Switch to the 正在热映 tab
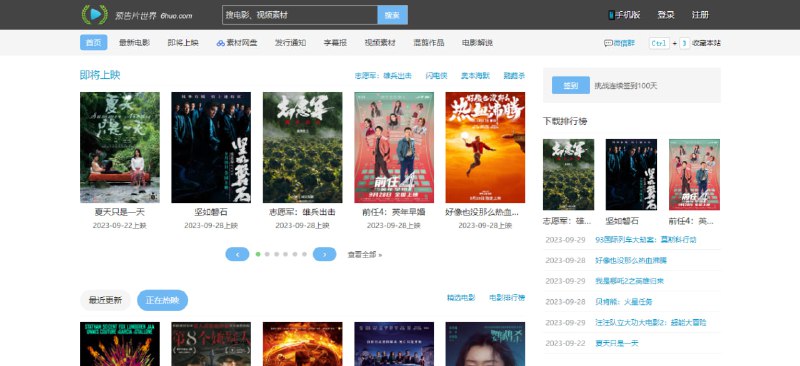Screen dimensions: 800x366 (x=162, y=300)
